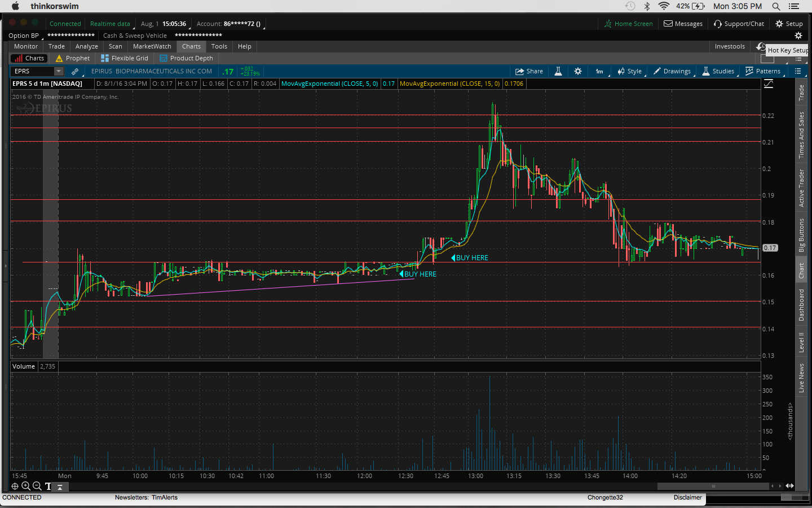Click the zoom in magnifier icon
812x508 pixels.
[26, 486]
